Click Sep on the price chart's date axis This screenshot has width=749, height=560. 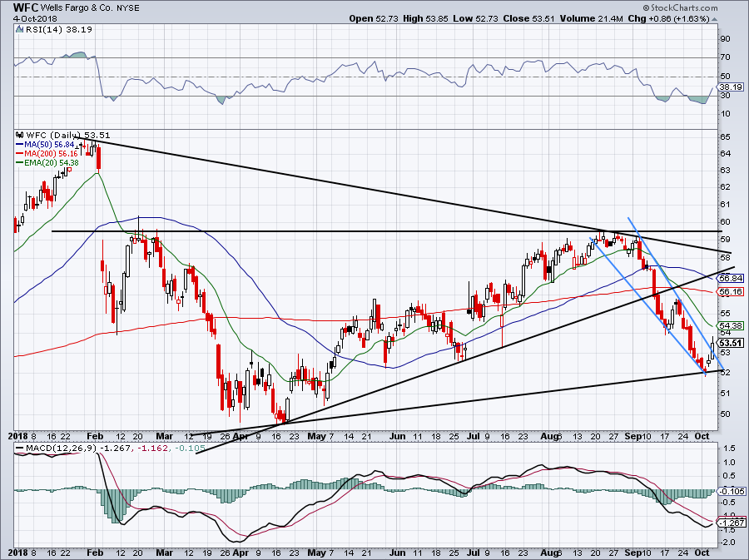click(632, 436)
